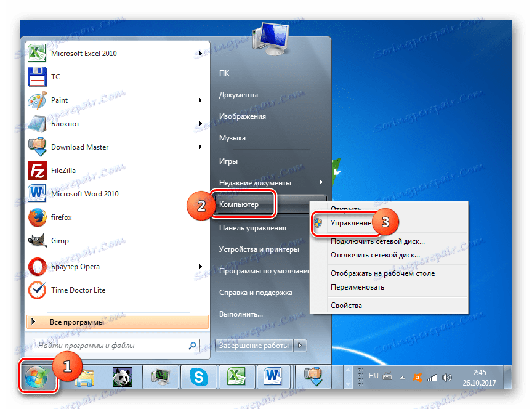Image resolution: width=532 pixels, height=409 pixels.
Task: Open Панель управления
Action: click(252, 228)
